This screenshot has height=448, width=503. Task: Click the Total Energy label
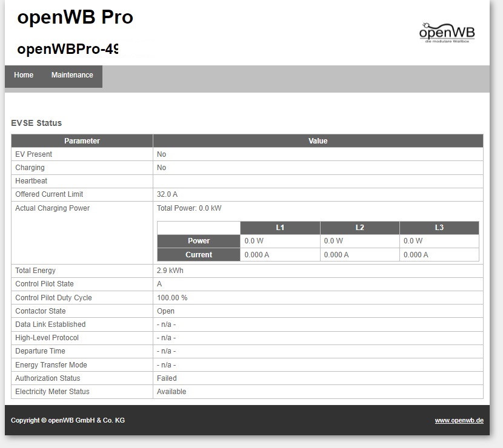click(x=35, y=271)
